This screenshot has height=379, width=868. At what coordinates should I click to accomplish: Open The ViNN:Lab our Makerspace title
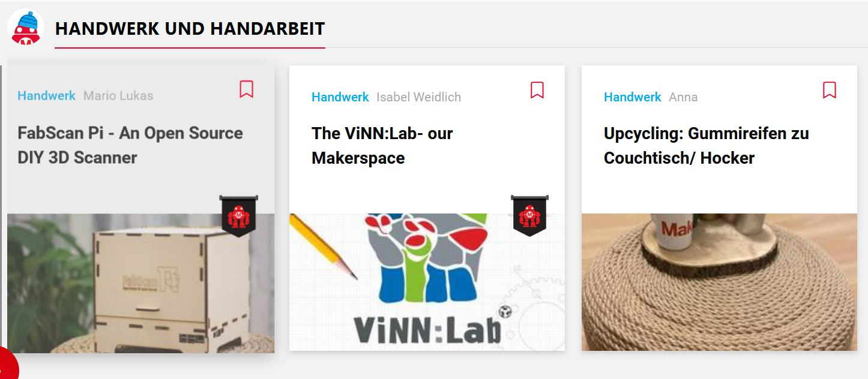(x=382, y=146)
